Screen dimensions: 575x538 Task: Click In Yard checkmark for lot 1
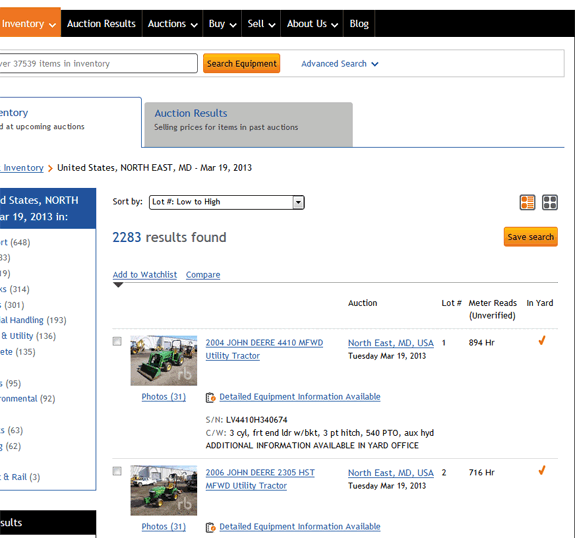[x=542, y=341]
